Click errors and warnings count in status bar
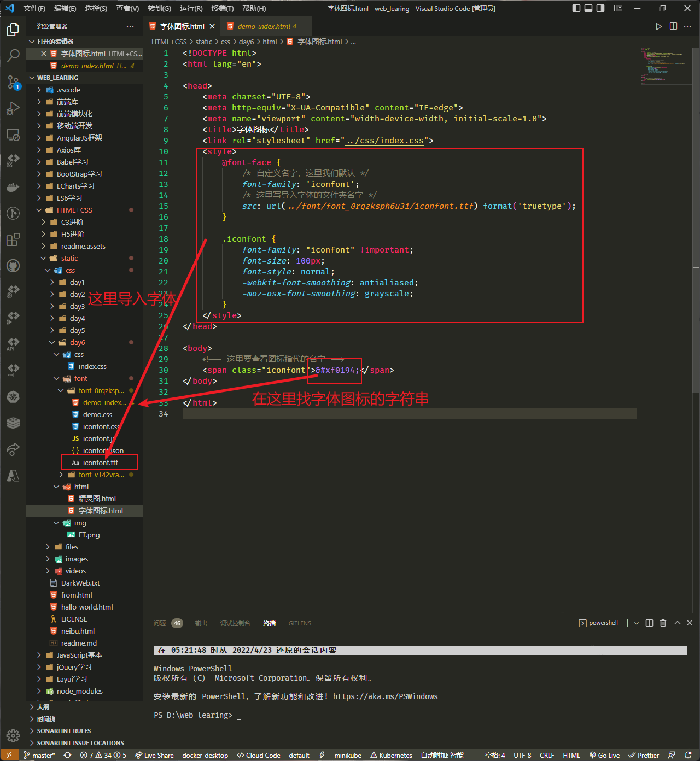Screen dimensions: 700x761 (103, 755)
